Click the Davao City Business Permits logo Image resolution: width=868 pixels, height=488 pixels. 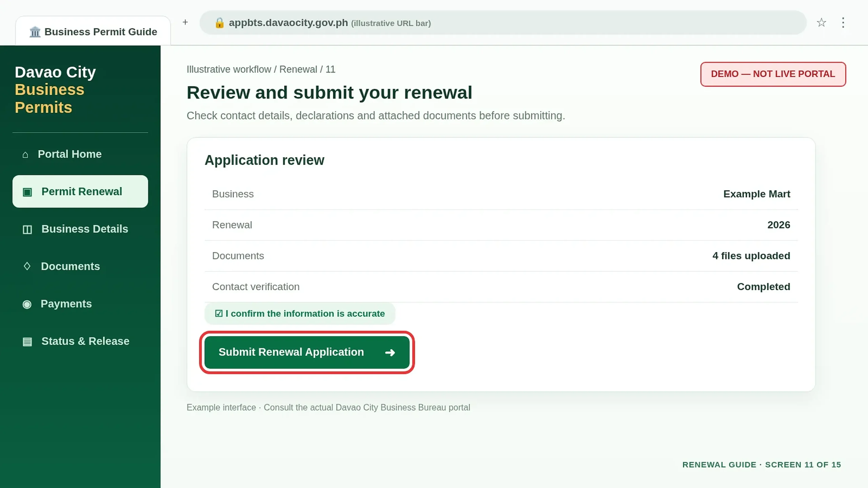coord(55,90)
